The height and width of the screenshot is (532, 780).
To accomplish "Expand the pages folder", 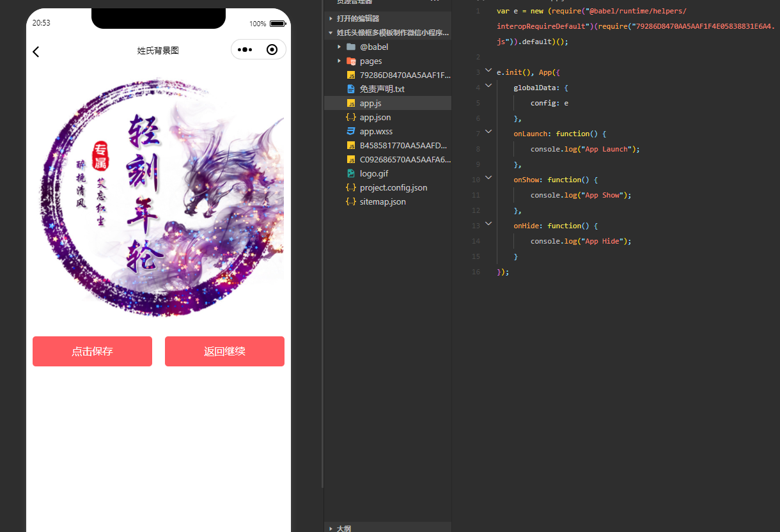I will (370, 61).
